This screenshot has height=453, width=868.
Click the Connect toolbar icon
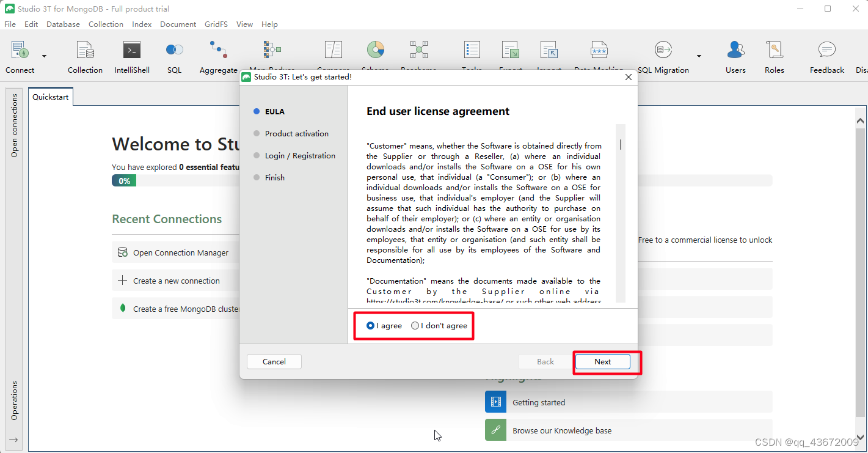[20, 50]
